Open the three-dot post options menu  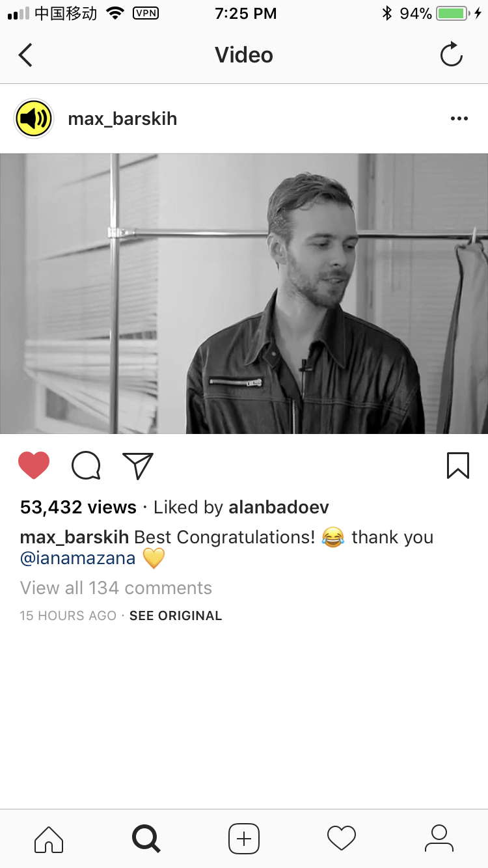pos(459,118)
